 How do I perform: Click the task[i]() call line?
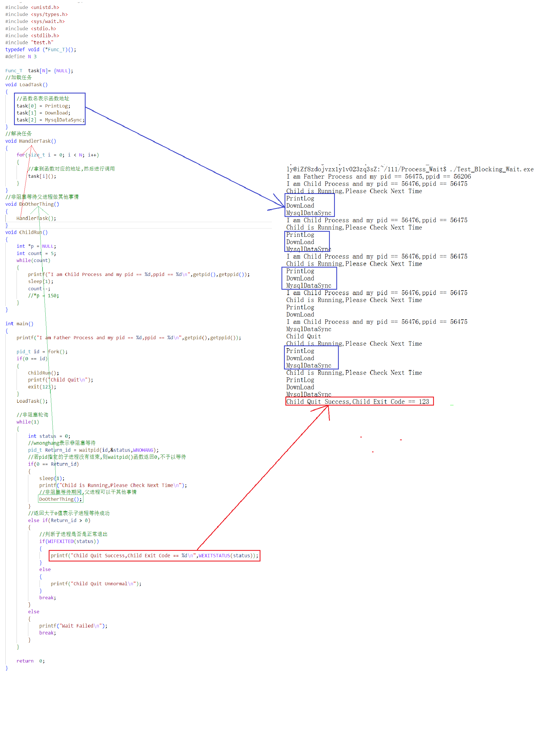(x=42, y=176)
